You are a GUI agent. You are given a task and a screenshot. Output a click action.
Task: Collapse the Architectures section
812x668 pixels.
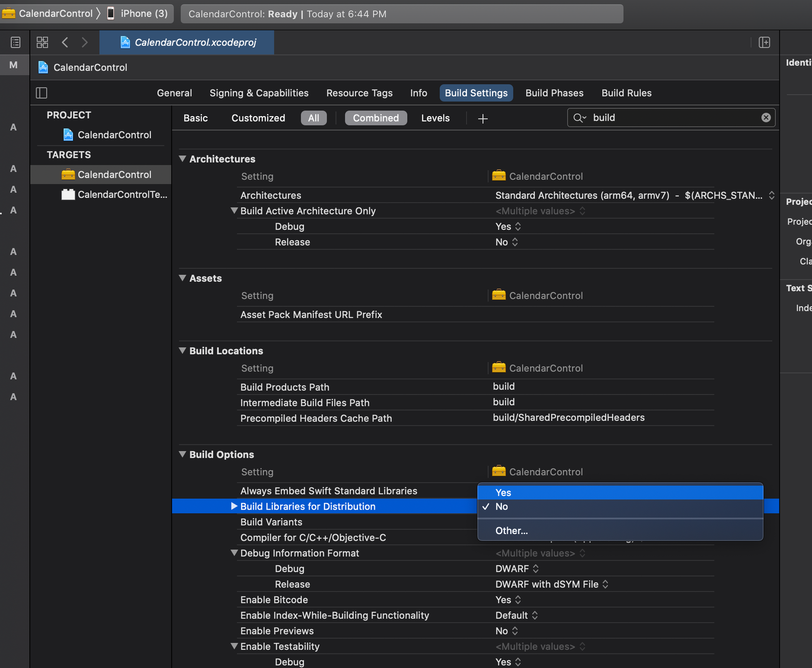click(183, 158)
